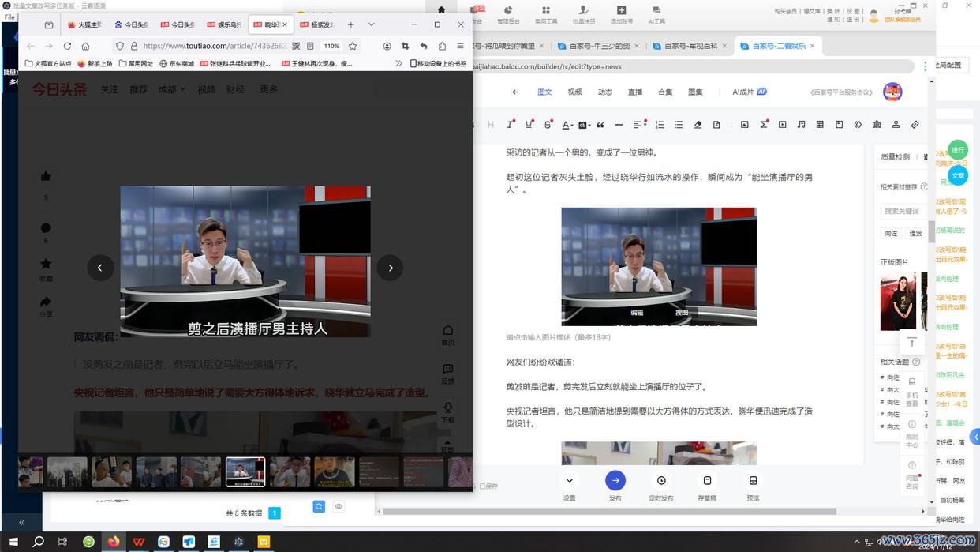Viewport: 980px width, 552px height.
Task: Show previous image in Toutiao gallery
Action: [x=99, y=268]
